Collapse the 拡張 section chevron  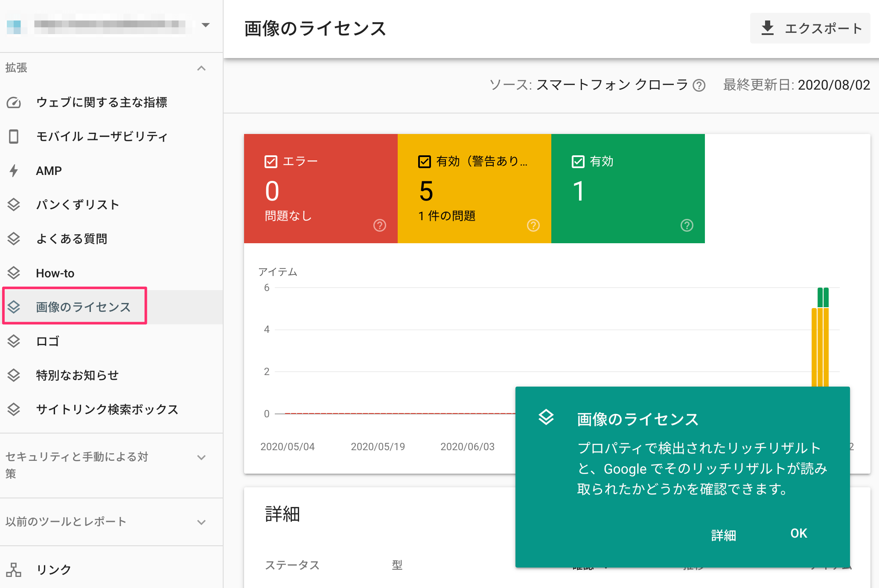point(201,68)
